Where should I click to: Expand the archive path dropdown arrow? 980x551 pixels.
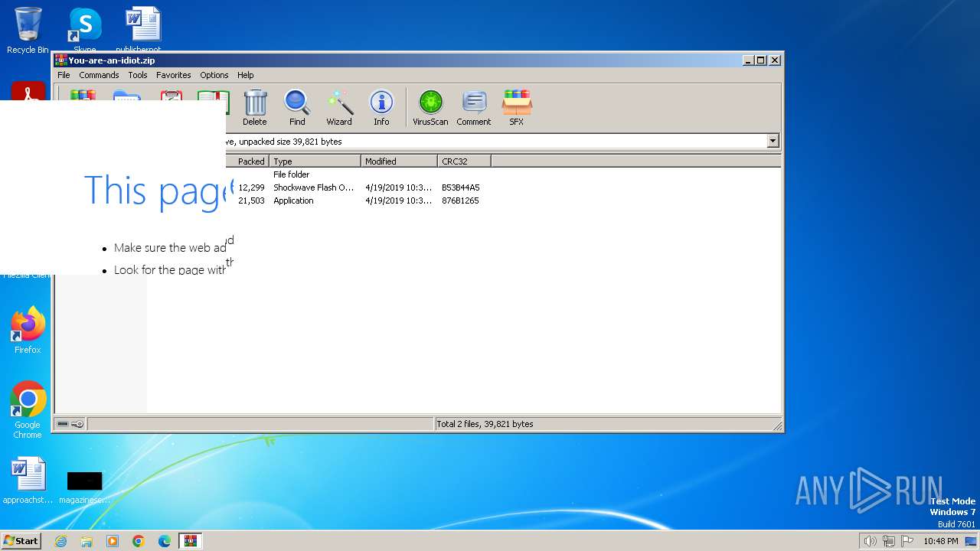(x=773, y=141)
